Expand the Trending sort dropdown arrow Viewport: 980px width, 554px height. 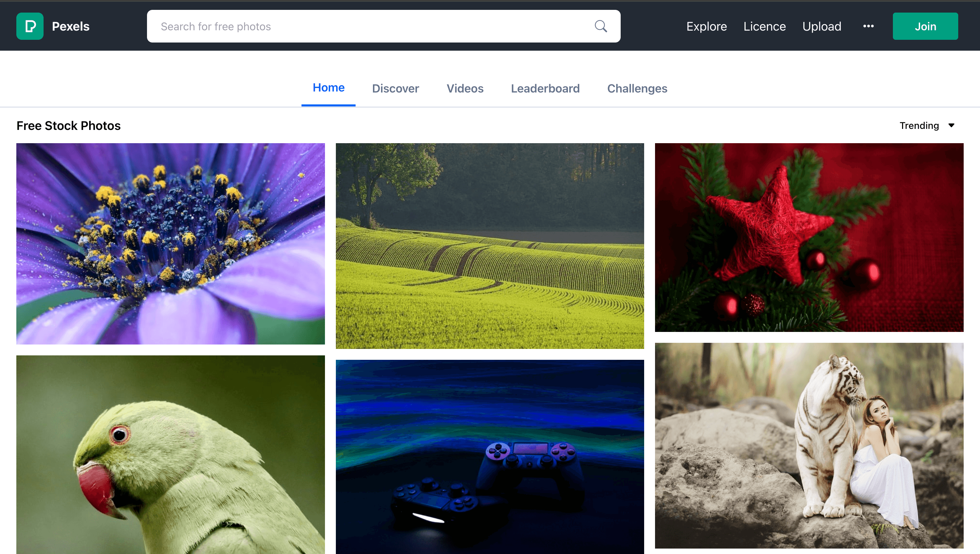951,125
